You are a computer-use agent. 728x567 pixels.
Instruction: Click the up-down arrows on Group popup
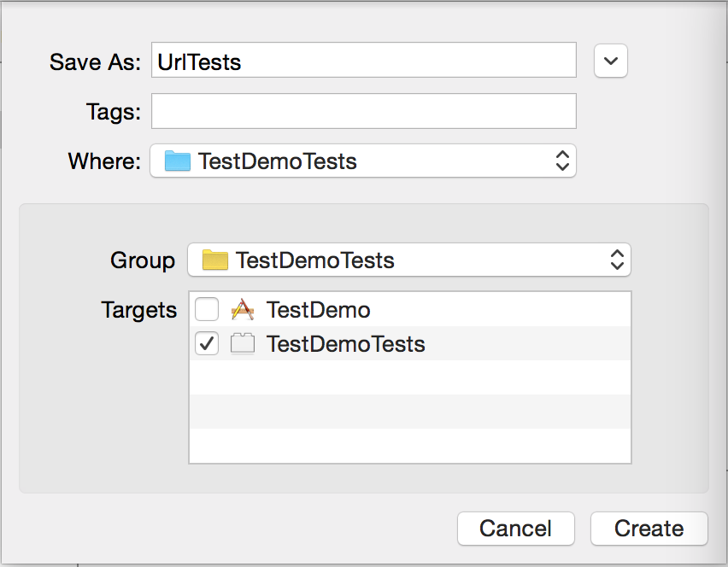[617, 260]
